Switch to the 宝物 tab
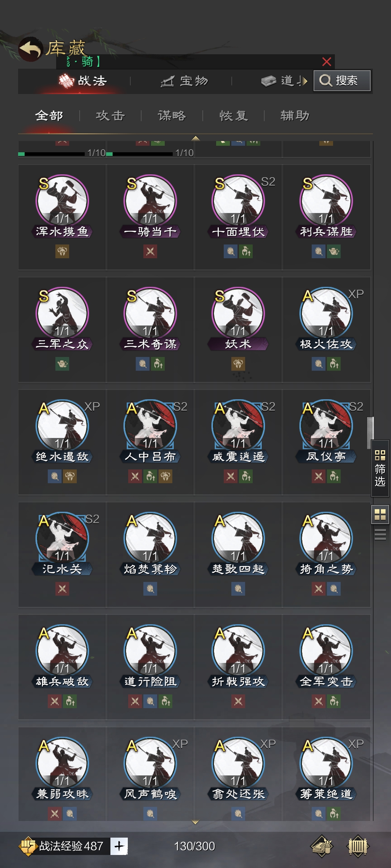The height and width of the screenshot is (868, 391). point(185,81)
